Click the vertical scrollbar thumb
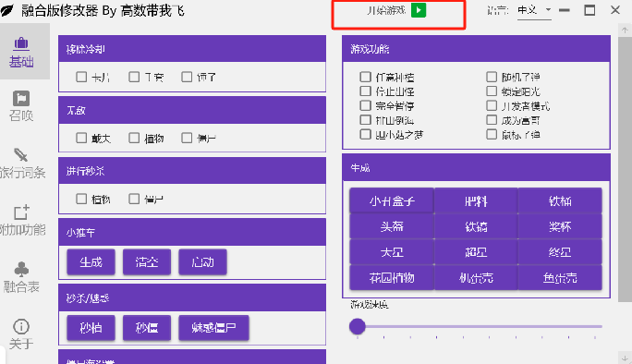Image resolution: width=632 pixels, height=364 pixels. coord(625,168)
